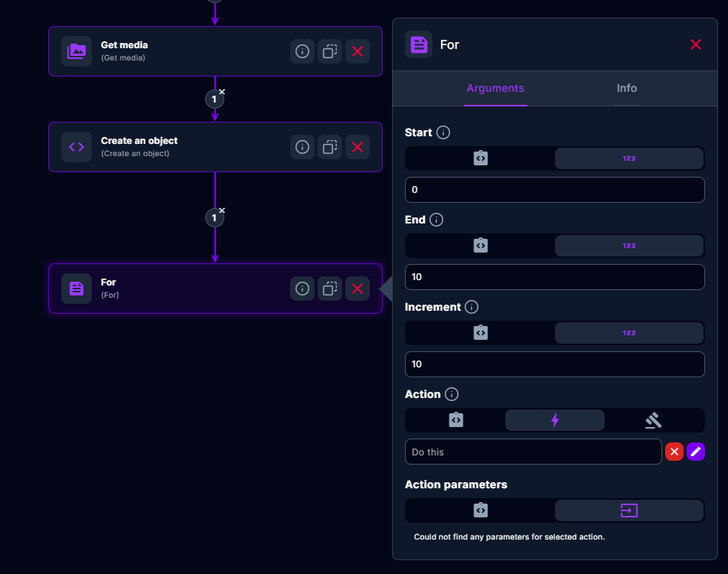Open info tooltip next to Start

(443, 132)
